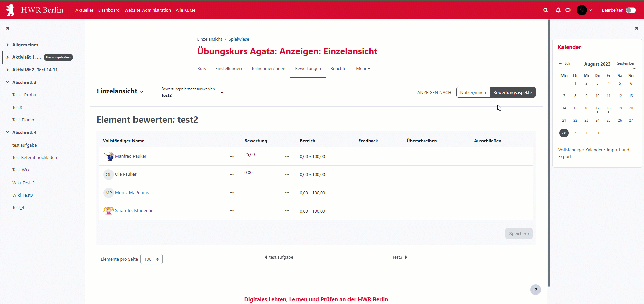
Task: Close the left course index drawer
Action: [8, 28]
